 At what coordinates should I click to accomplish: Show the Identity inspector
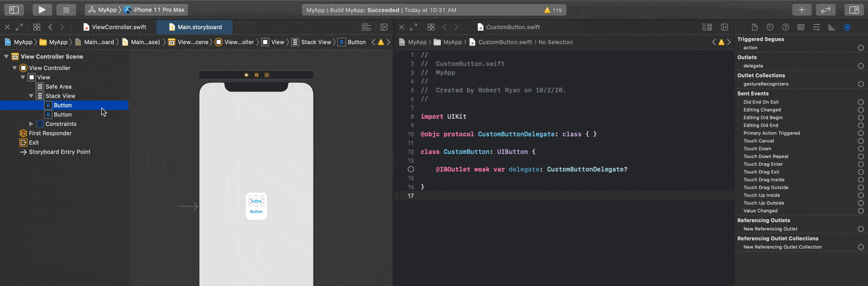(801, 27)
